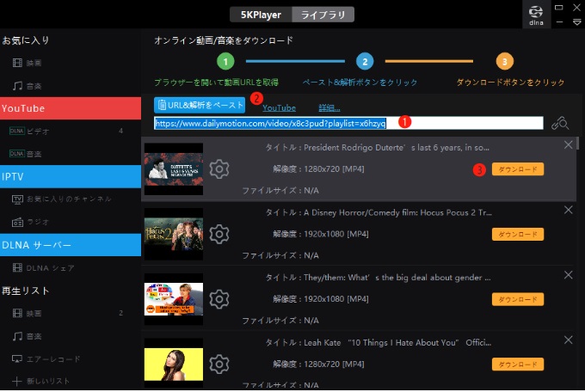Open settings gear for They/them gender video

click(219, 299)
